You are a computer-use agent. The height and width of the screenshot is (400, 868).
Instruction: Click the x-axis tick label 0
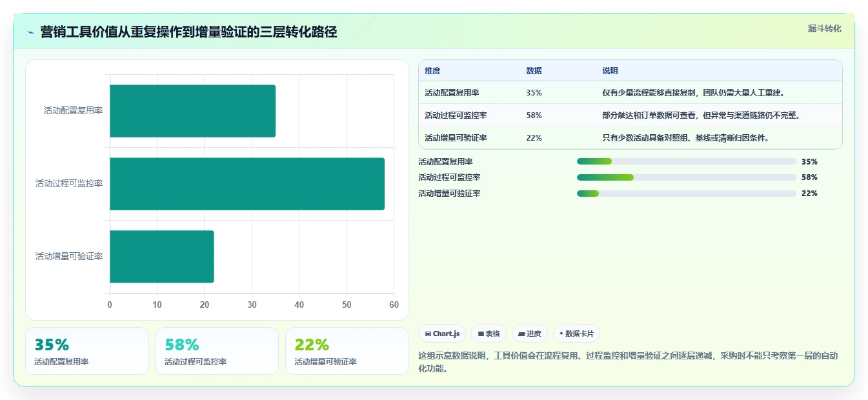pyautogui.click(x=110, y=305)
